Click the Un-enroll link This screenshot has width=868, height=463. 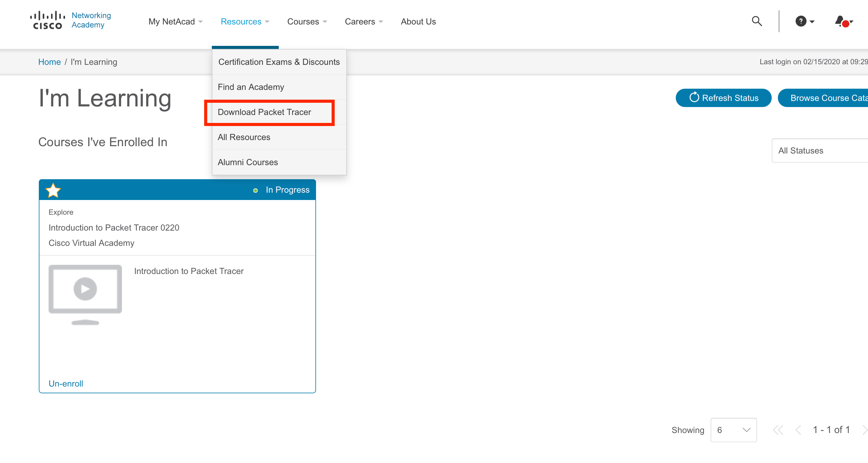[x=66, y=383]
